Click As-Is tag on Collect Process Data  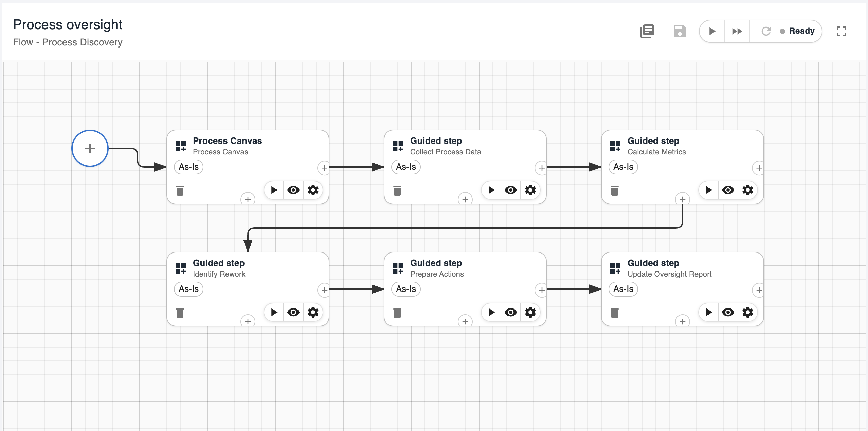coord(406,167)
